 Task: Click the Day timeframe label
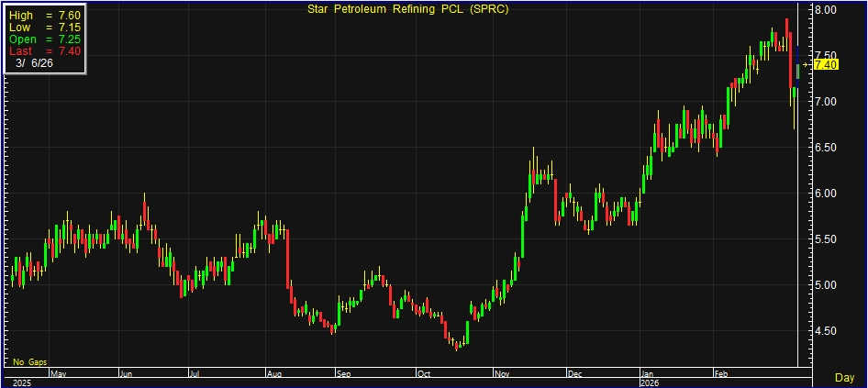click(x=845, y=377)
